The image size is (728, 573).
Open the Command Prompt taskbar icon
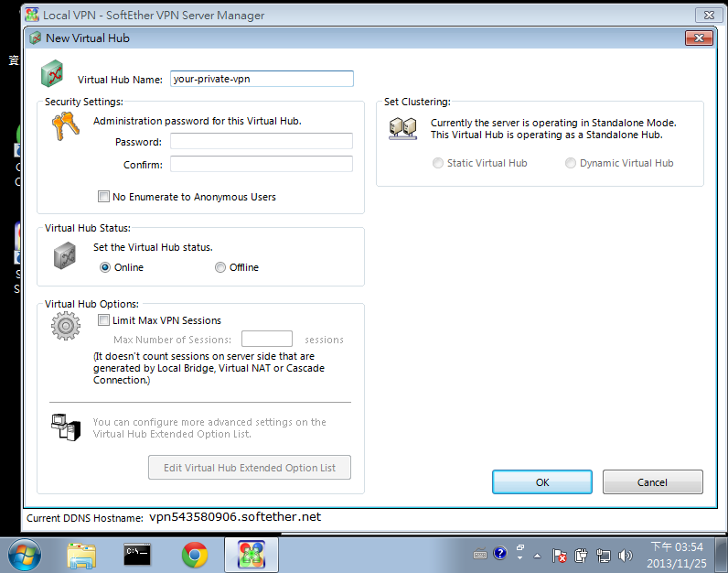[137, 555]
